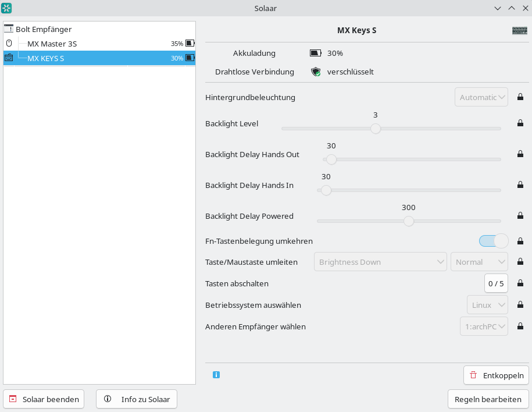Click the Entkoppeln button
The image size is (532, 412).
496,375
